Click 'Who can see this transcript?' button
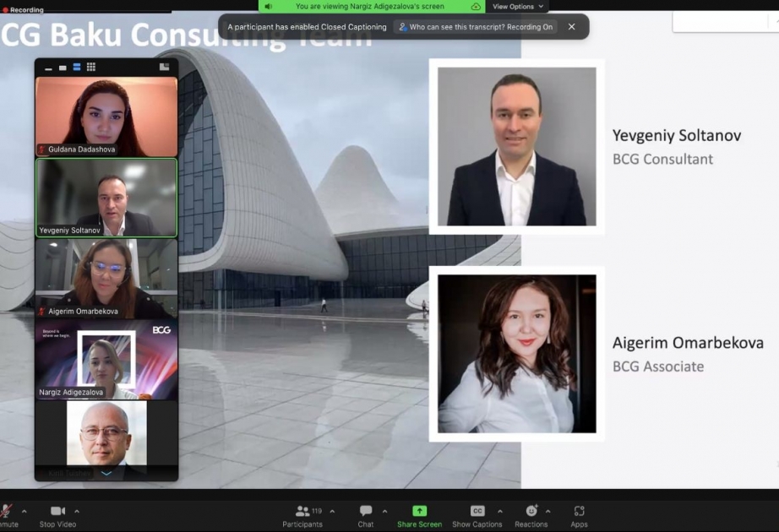 476,27
